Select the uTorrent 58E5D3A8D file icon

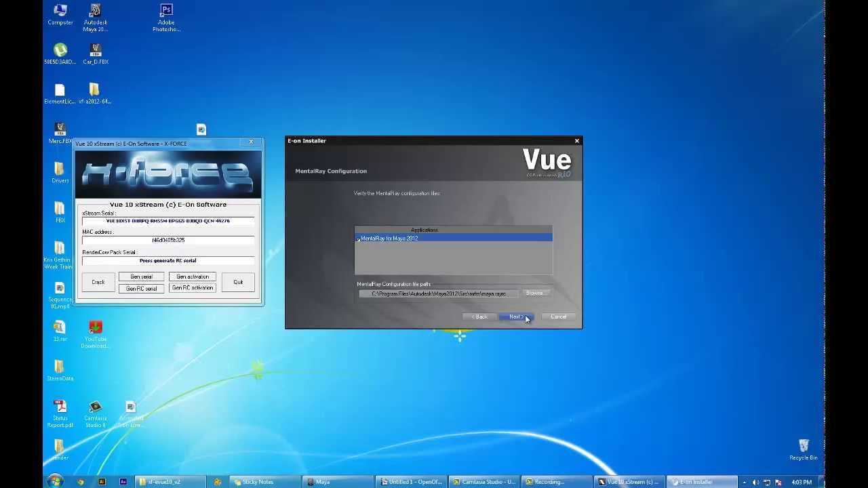pos(60,54)
